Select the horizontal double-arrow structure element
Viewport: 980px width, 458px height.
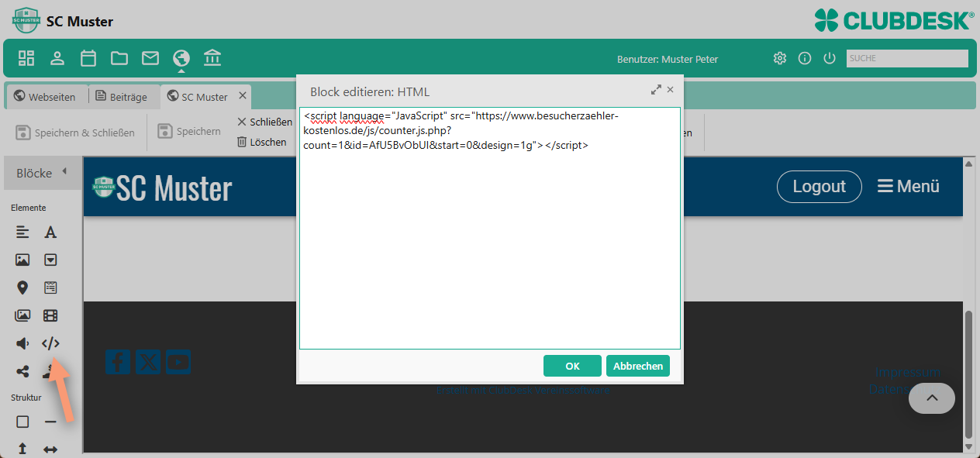(x=50, y=449)
